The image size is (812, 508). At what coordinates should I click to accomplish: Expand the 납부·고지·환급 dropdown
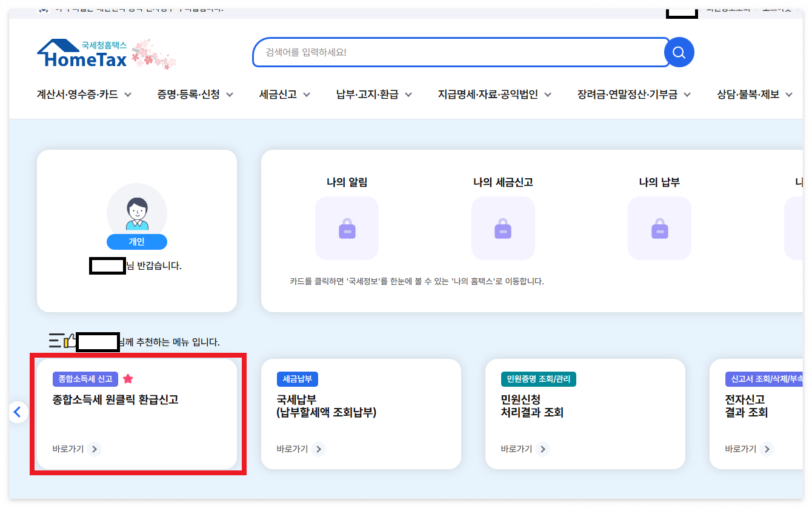pyautogui.click(x=368, y=95)
